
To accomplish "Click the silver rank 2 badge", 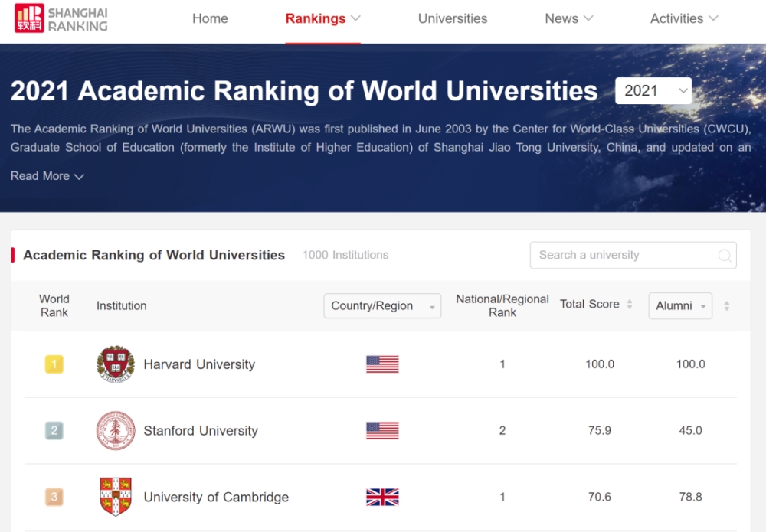I will [x=54, y=430].
